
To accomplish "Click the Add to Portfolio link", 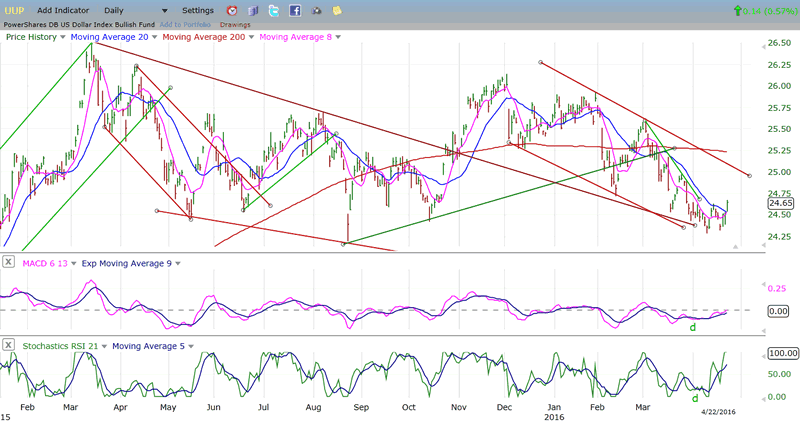I will [187, 24].
